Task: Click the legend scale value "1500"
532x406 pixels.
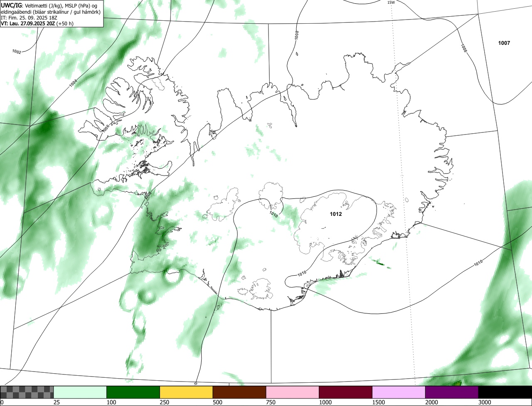Action: pos(379,402)
